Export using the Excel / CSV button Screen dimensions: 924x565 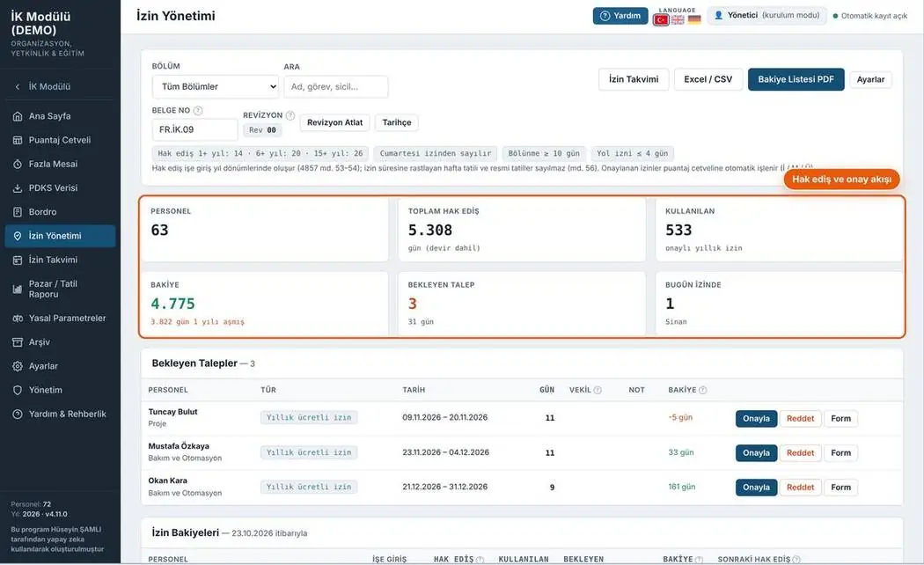[x=708, y=79]
